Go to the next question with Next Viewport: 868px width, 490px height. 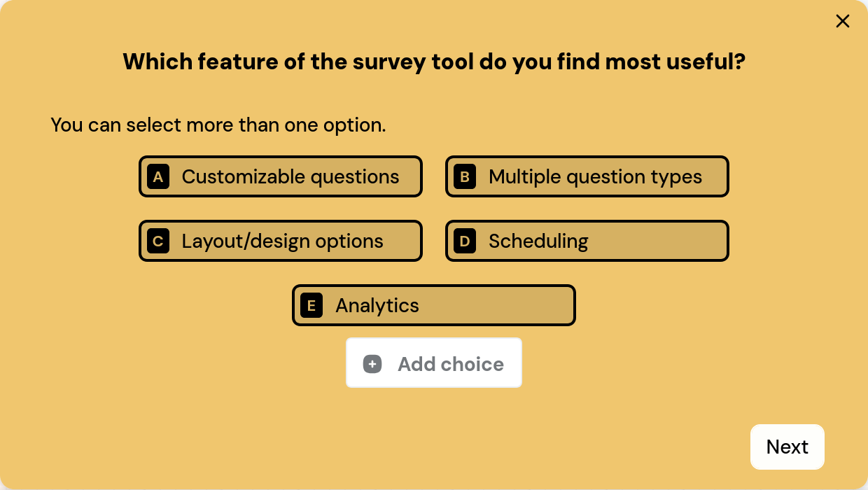coord(787,447)
